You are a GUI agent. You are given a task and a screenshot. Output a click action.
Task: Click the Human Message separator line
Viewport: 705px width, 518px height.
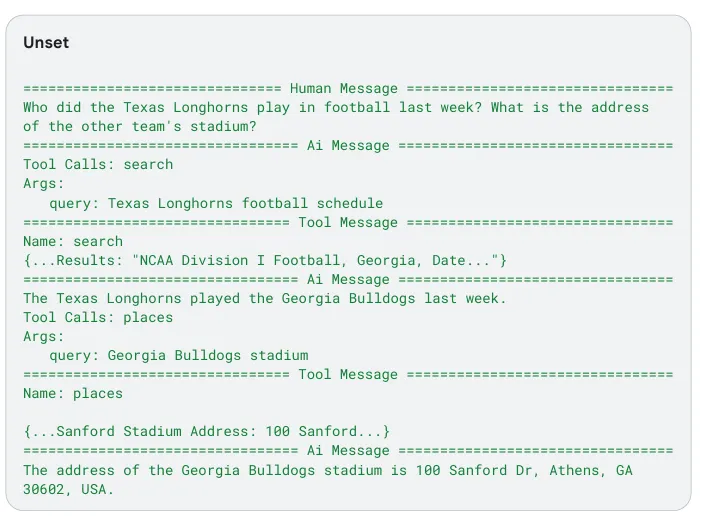(348, 88)
